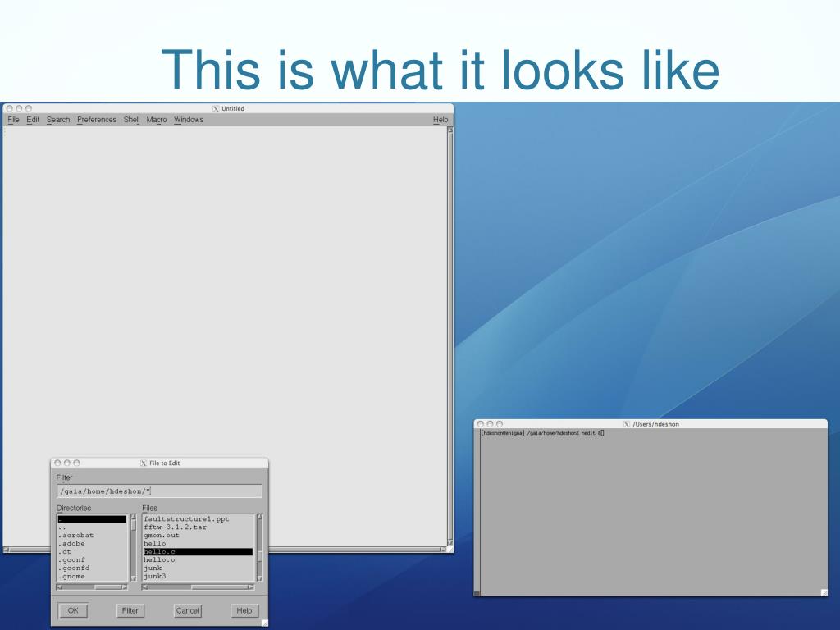Click the Help button in file dialog

coord(244,610)
